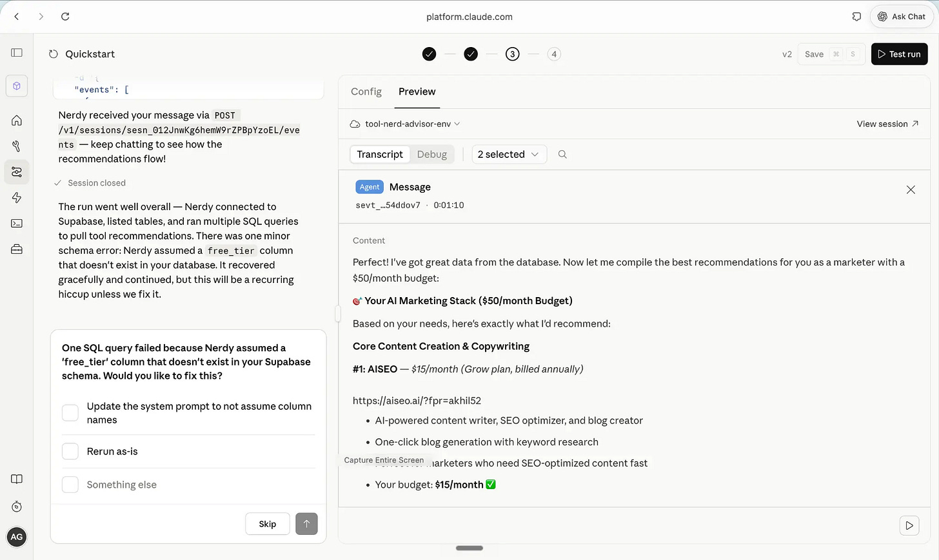
Task: Submit answer with the up arrow button
Action: [306, 524]
